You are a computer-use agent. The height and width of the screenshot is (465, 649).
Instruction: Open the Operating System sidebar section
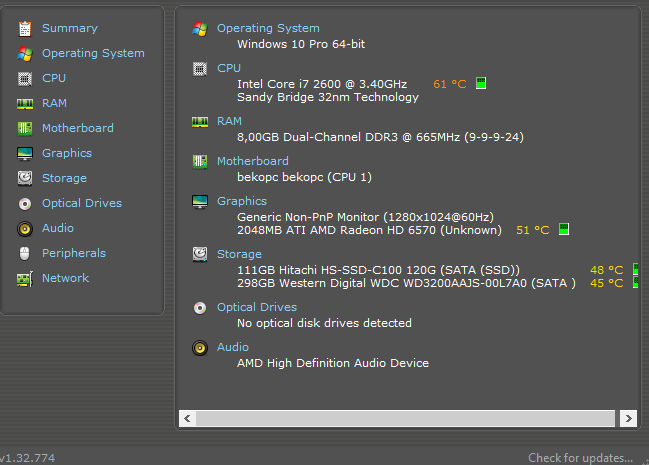pyautogui.click(x=93, y=53)
